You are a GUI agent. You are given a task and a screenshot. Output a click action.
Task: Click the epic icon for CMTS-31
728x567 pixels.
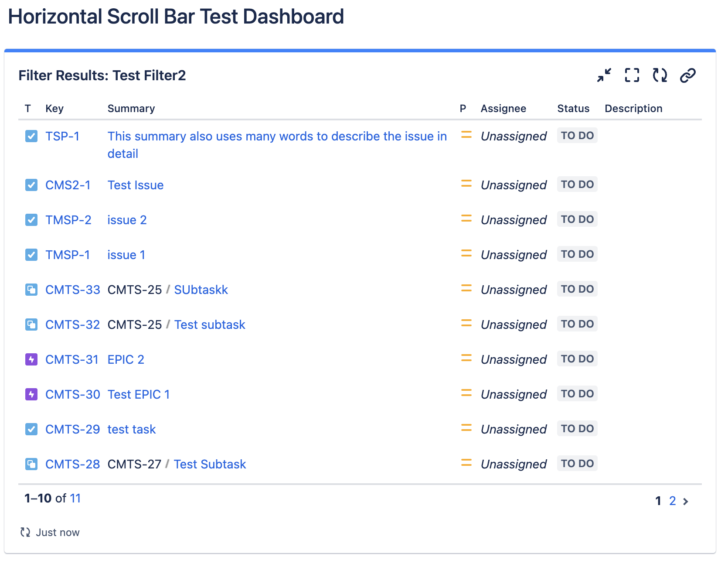(31, 359)
